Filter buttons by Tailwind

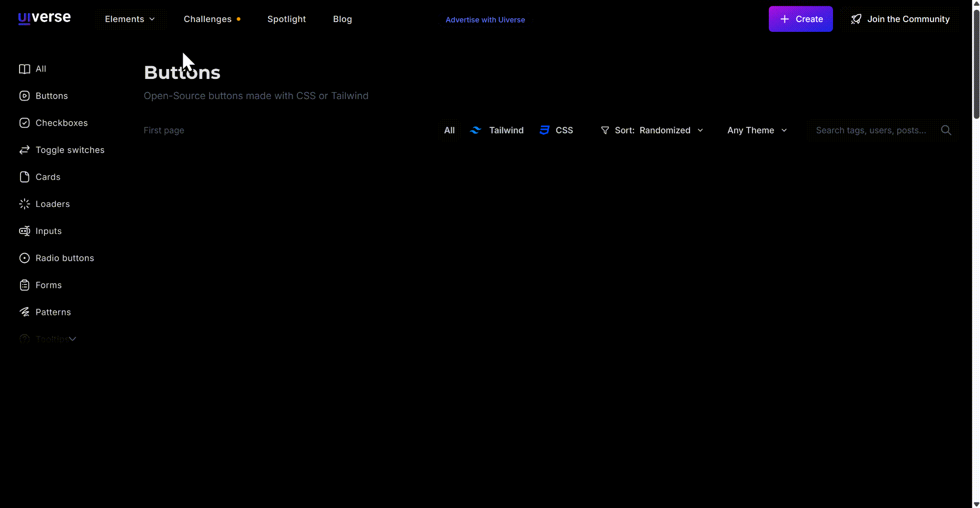[x=497, y=130]
